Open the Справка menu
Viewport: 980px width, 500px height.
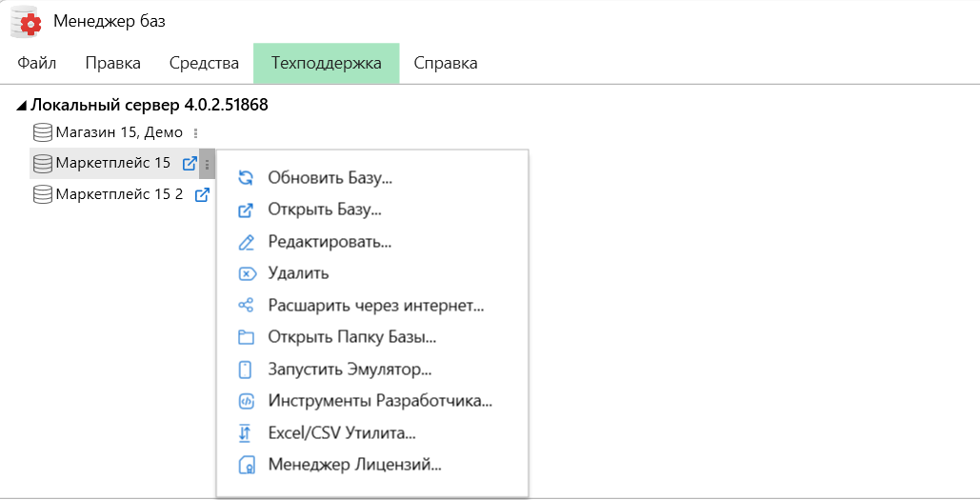[x=446, y=63]
